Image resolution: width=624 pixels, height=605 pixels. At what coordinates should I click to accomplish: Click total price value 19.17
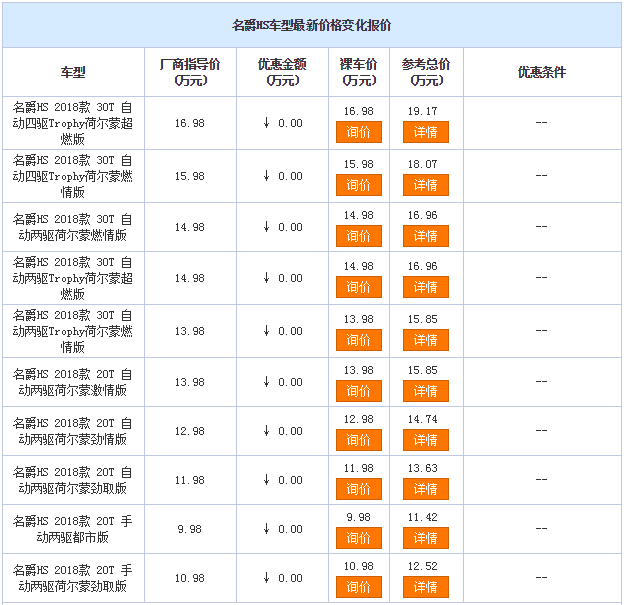pyautogui.click(x=423, y=111)
